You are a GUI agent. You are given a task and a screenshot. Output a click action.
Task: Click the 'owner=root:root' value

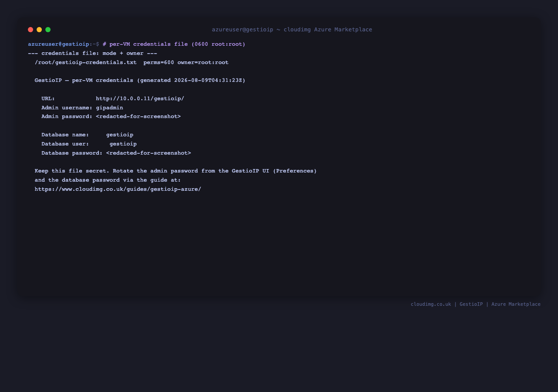coord(203,63)
